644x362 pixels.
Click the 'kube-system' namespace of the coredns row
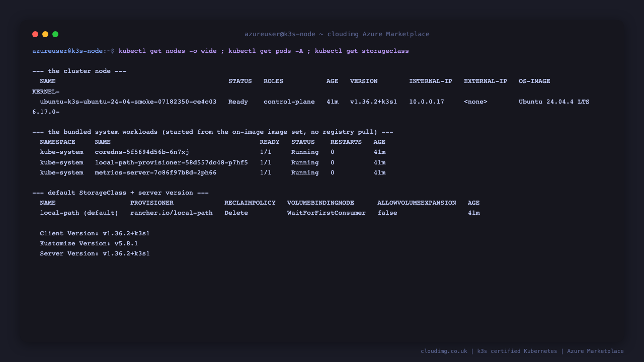(62, 152)
